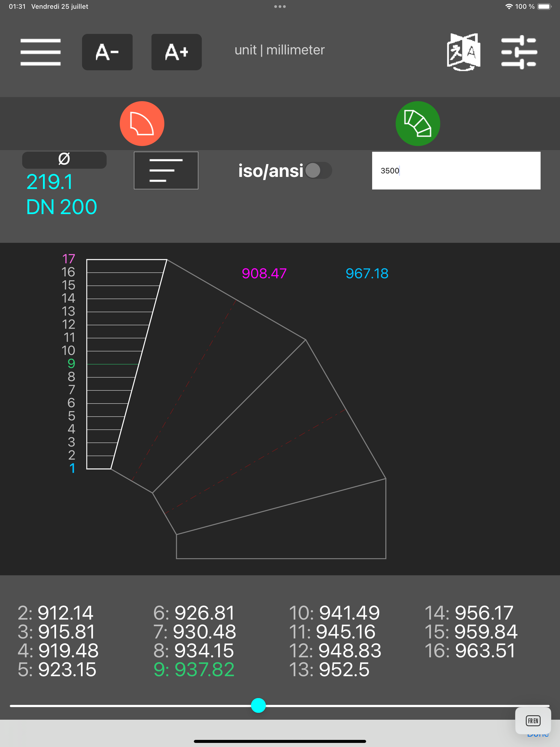560x747 pixels.
Task: Tap the unit | millimeter label
Action: tap(280, 50)
